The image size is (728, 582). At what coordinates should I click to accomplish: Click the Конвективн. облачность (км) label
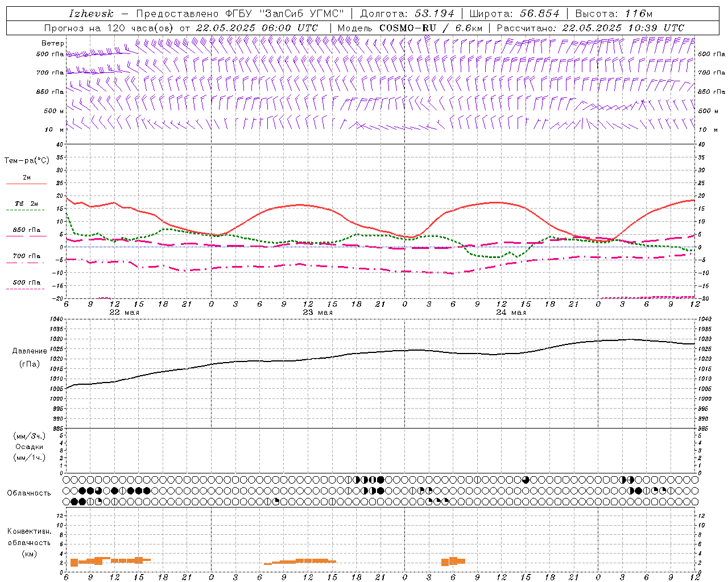point(29,542)
